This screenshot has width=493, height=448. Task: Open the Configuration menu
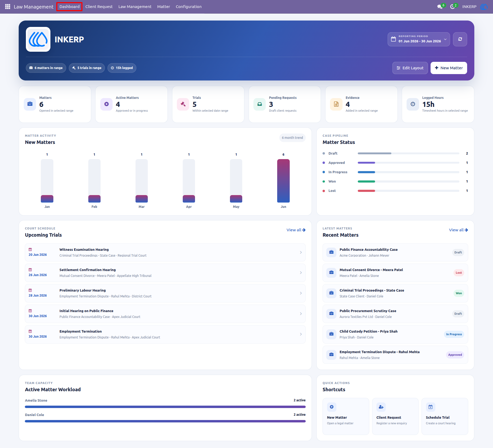coord(189,7)
